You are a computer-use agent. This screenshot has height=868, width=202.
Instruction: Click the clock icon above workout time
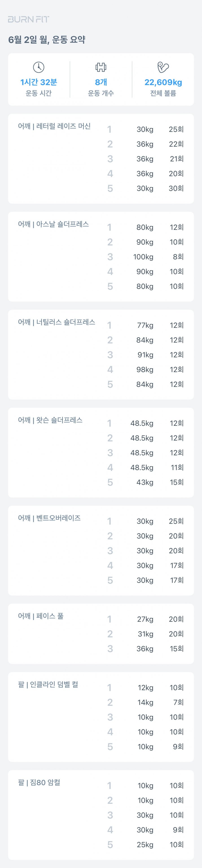click(x=39, y=67)
